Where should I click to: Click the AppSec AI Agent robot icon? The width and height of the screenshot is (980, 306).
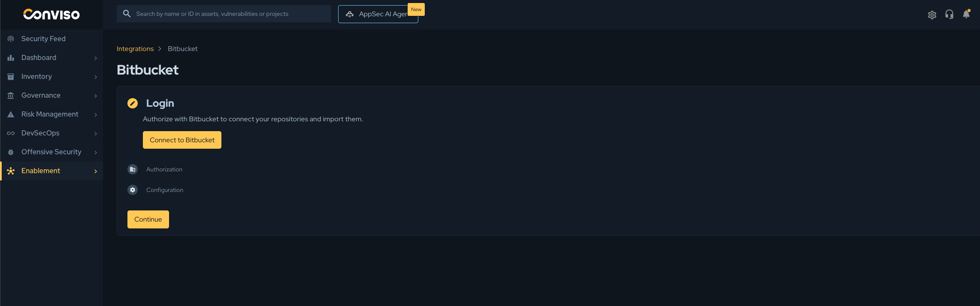coord(350,14)
